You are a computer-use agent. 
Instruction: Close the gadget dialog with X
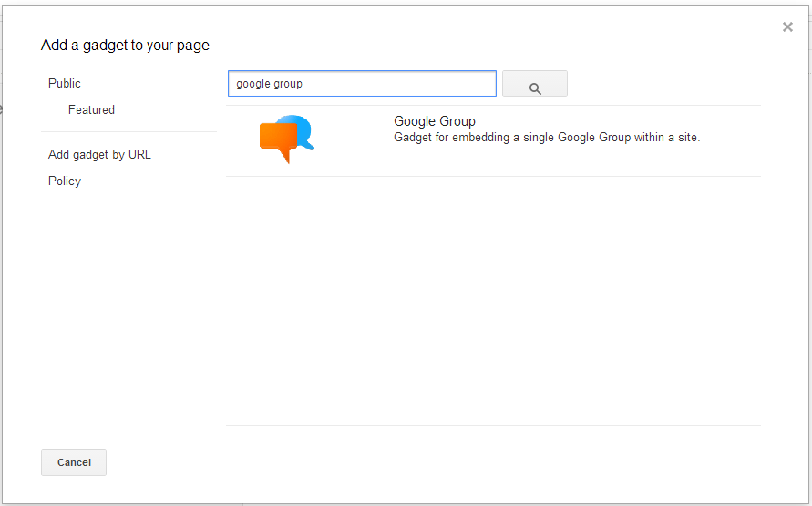[787, 27]
